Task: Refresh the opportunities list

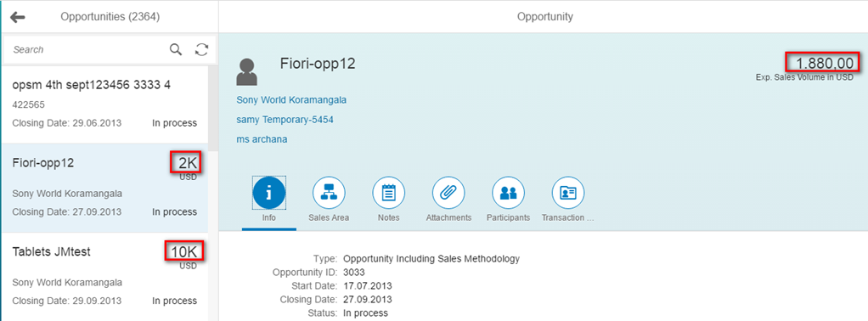Action: point(201,49)
